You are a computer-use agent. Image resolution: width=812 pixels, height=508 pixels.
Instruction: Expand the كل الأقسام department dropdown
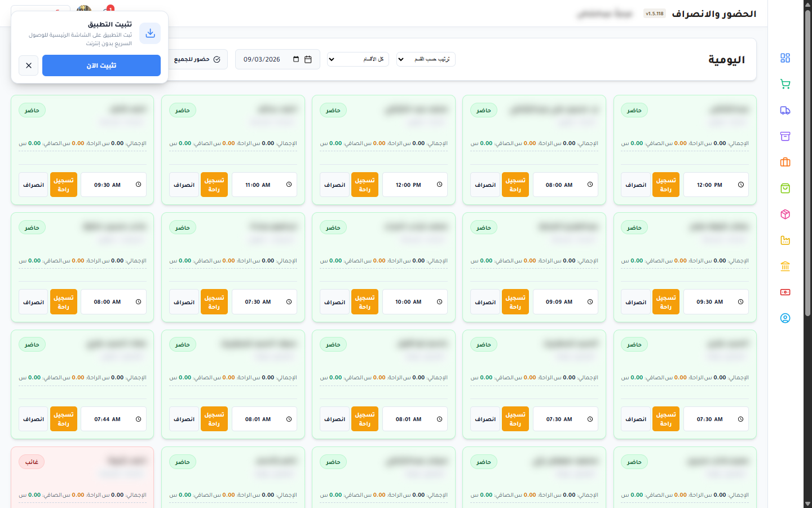click(x=358, y=59)
